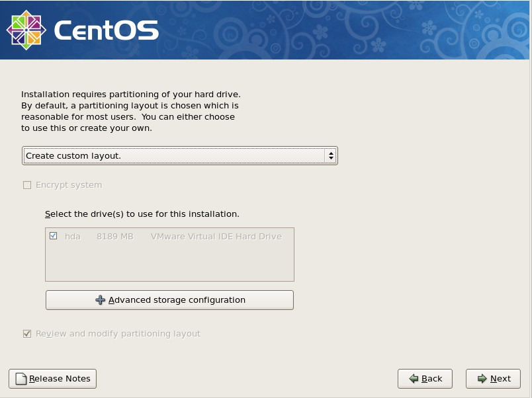The height and width of the screenshot is (398, 532).
Task: Click the Release Notes button label
Action: 60,379
